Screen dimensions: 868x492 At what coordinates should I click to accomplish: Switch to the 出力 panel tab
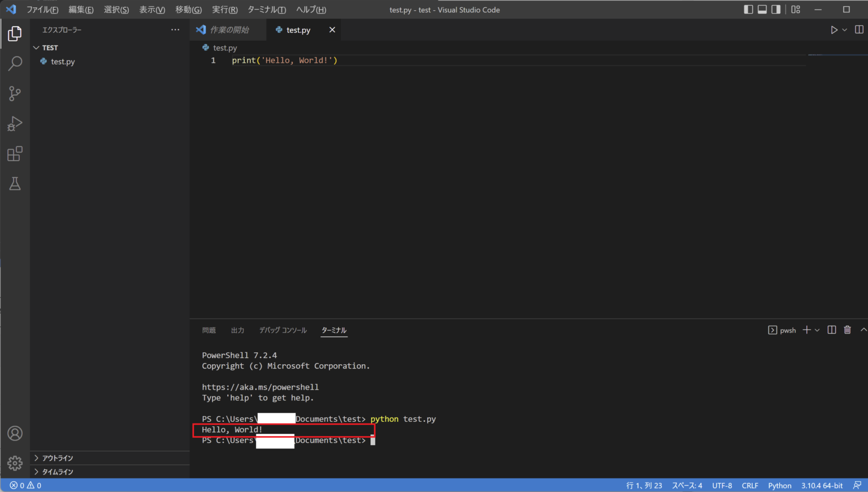click(237, 330)
